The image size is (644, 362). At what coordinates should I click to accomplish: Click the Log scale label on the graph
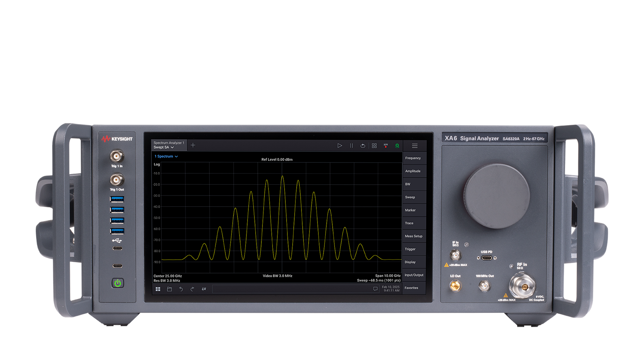pyautogui.click(x=157, y=165)
